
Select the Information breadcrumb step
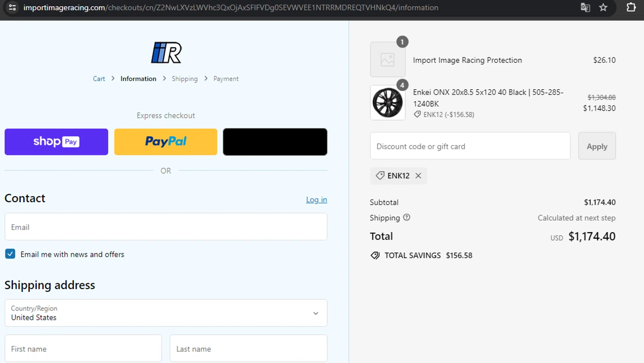pyautogui.click(x=138, y=79)
